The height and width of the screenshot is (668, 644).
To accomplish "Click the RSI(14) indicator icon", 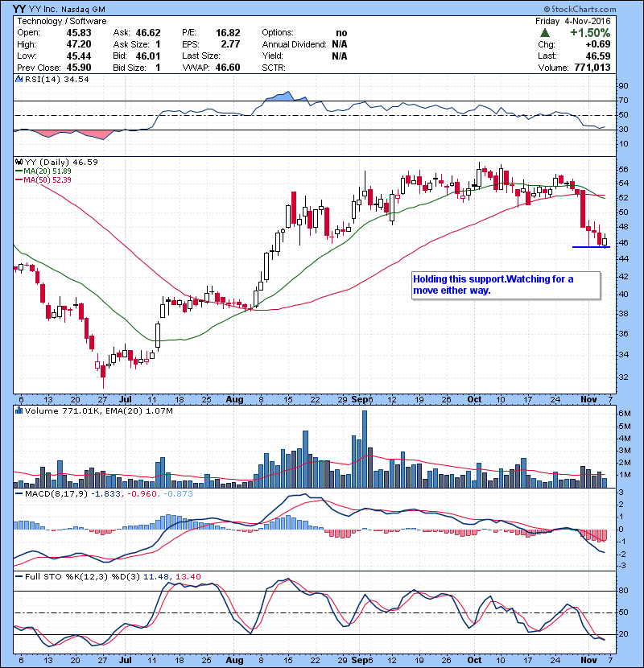I will click(x=19, y=79).
